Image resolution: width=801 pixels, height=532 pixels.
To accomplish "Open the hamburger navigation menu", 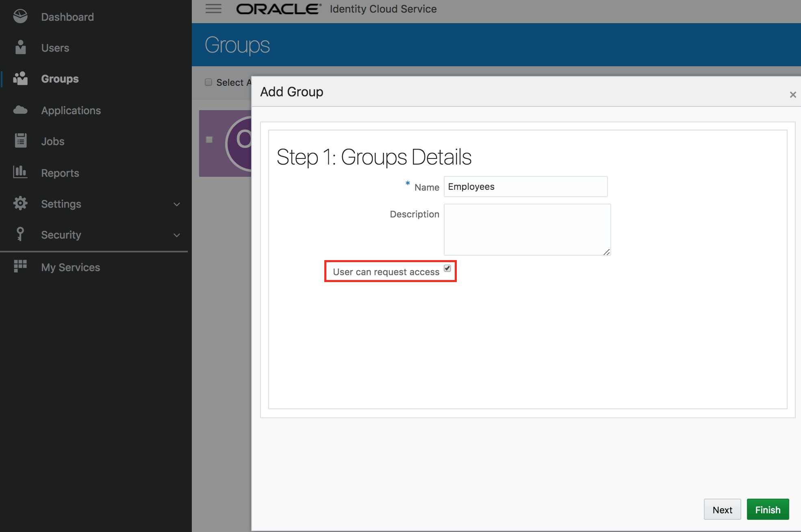I will [x=213, y=9].
